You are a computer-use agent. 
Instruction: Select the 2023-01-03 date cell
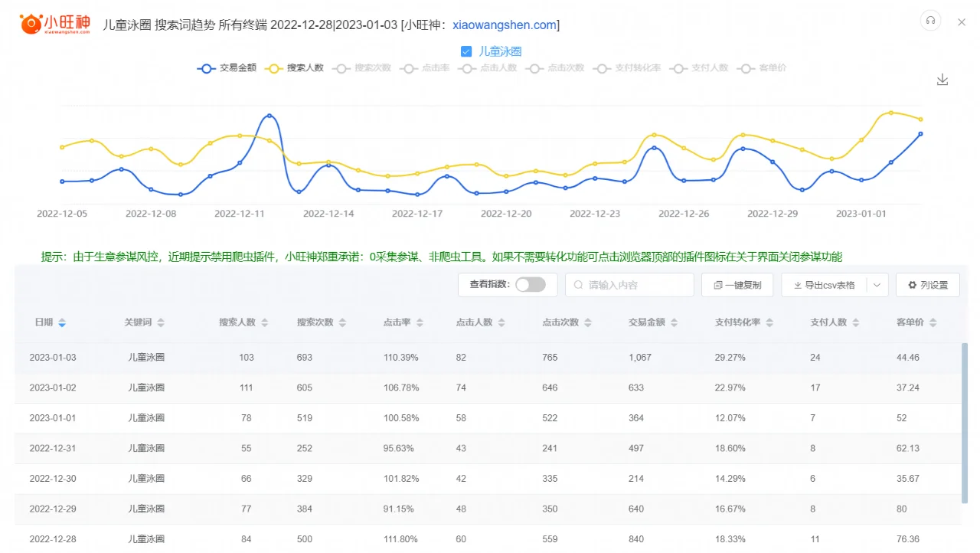pos(53,358)
